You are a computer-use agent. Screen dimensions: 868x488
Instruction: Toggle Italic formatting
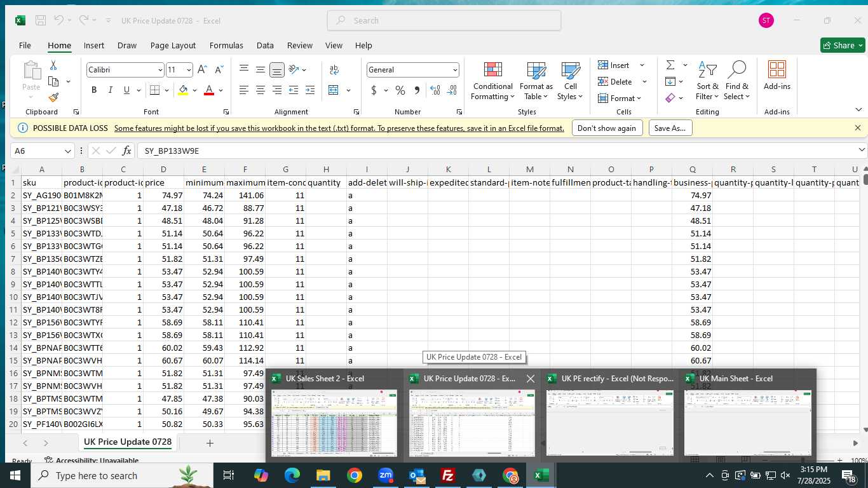pyautogui.click(x=111, y=90)
